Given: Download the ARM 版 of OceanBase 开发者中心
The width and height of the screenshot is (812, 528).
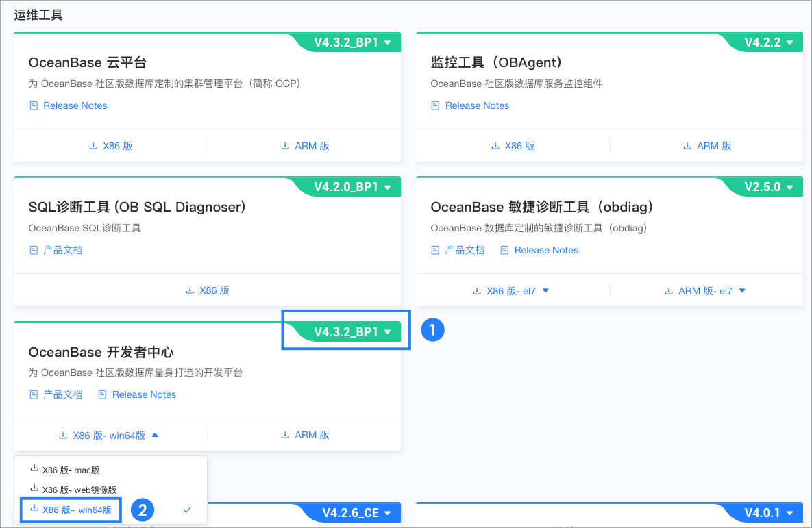Looking at the screenshot, I should [x=304, y=434].
